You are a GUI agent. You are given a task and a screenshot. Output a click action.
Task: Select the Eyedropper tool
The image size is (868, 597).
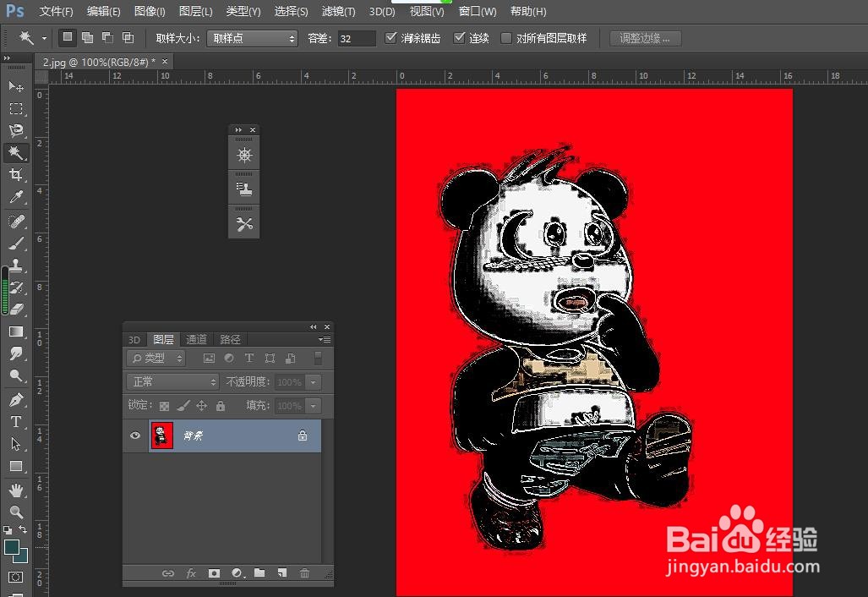point(16,197)
